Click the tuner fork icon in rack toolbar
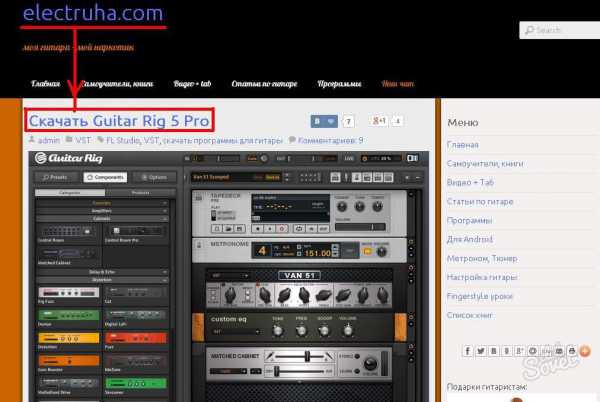 [346, 177]
